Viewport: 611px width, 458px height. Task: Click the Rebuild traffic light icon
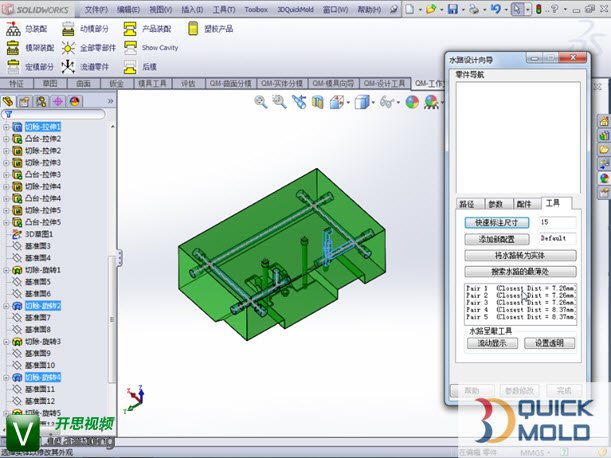(x=539, y=9)
